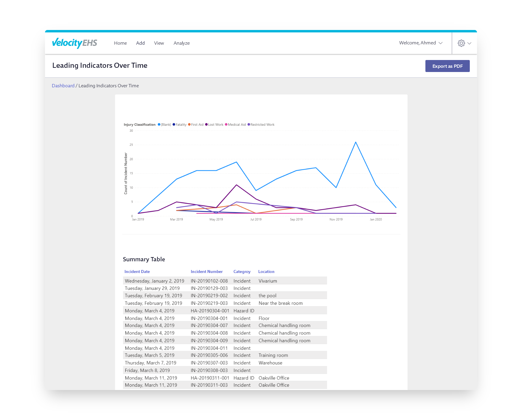Click the Restricted Work legend dot
Viewport: 522px width, 420px height.
click(x=249, y=124)
